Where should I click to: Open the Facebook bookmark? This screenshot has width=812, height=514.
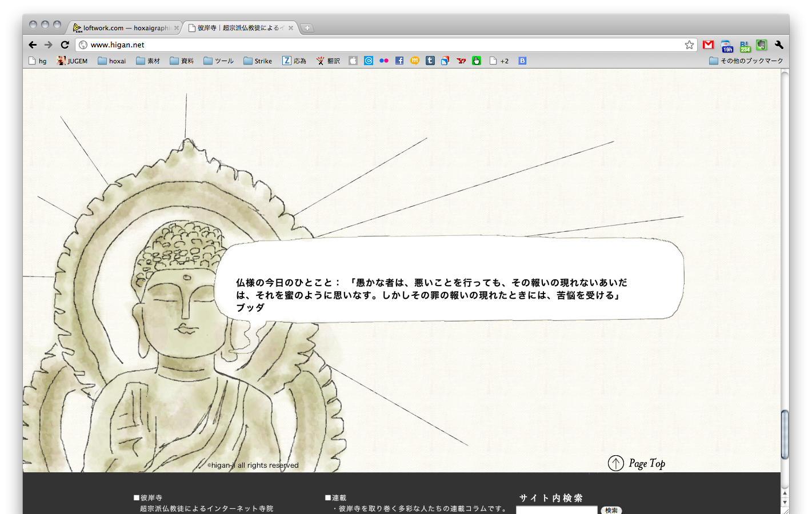point(399,61)
